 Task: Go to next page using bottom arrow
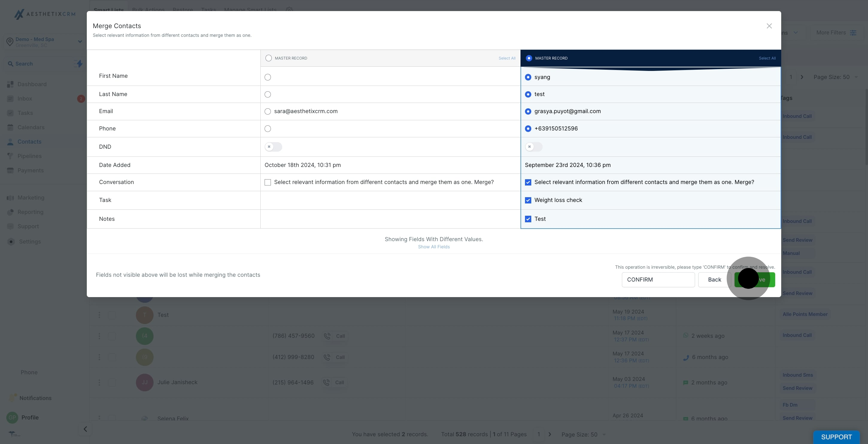pos(550,434)
